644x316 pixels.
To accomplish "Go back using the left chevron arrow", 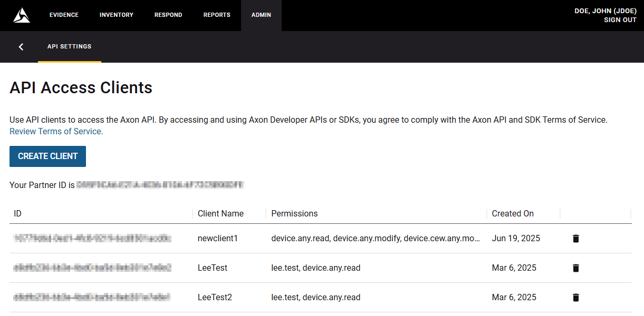I will [21, 47].
